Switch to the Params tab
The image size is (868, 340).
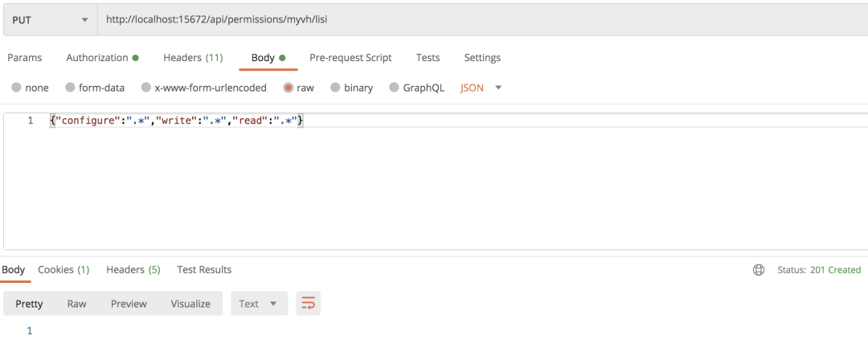tap(24, 58)
